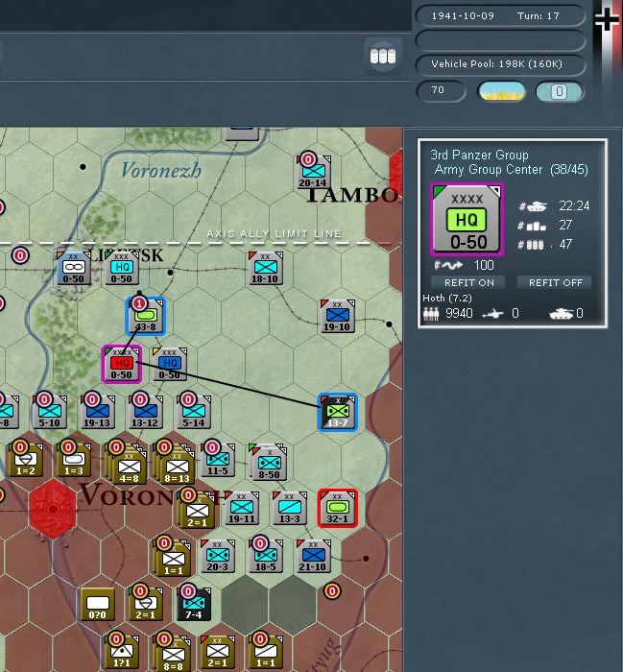The image size is (623, 672).
Task: Select the cyan HQ 0-50 counter near Lipetsk
Action: (122, 268)
